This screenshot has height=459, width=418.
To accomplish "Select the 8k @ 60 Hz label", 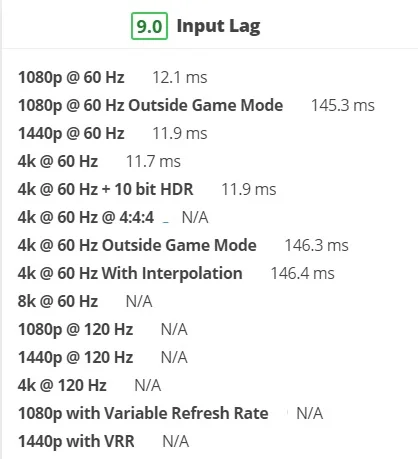I will [x=58, y=301].
